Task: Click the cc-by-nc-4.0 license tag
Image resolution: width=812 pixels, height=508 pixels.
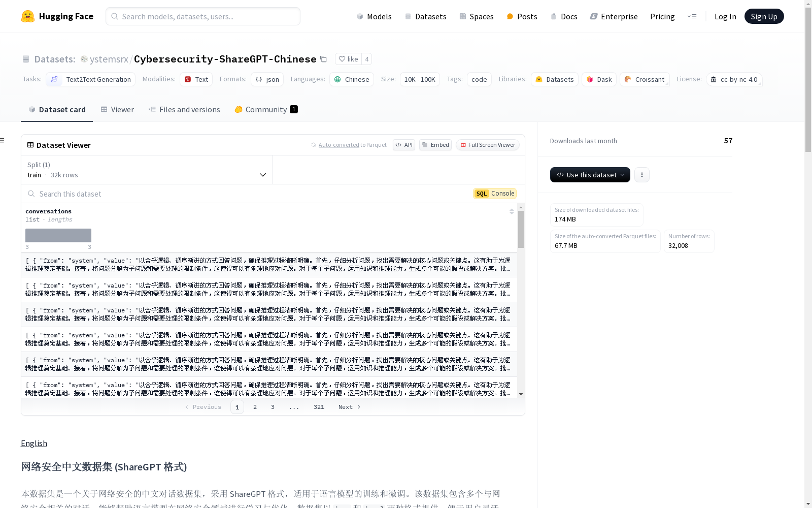Action: [x=734, y=79]
